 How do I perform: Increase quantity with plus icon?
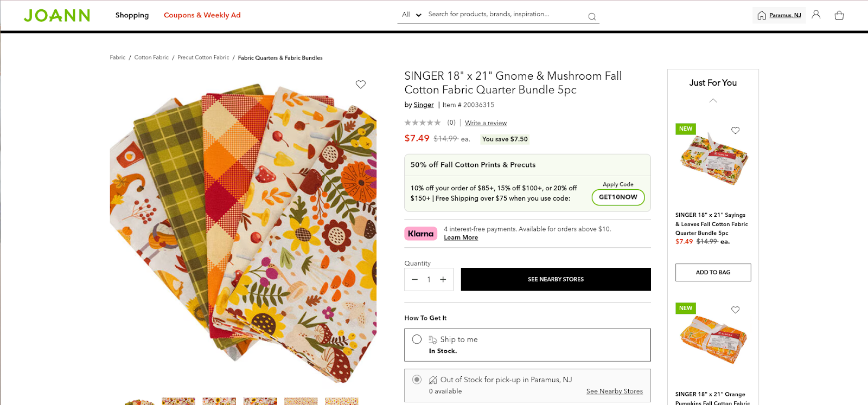[x=443, y=280]
